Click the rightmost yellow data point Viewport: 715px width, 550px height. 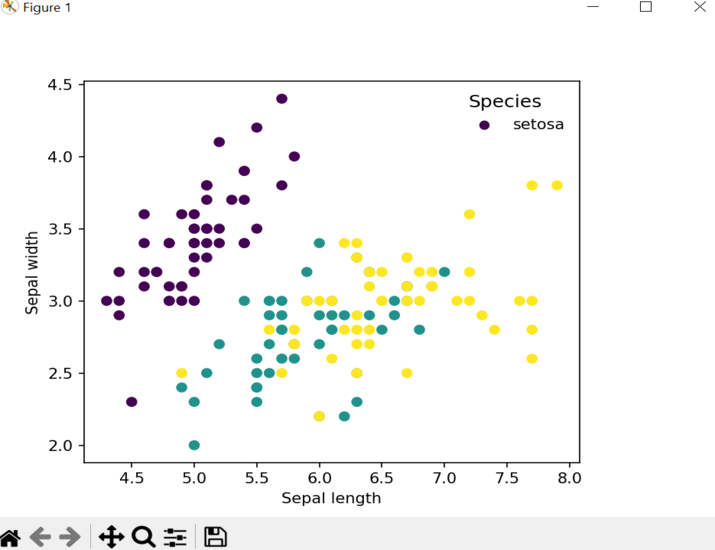pos(557,185)
